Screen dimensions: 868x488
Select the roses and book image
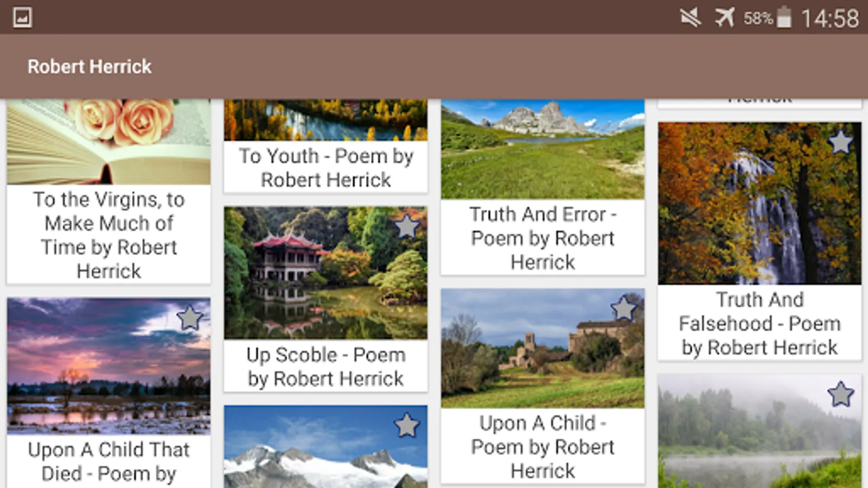coord(108,142)
